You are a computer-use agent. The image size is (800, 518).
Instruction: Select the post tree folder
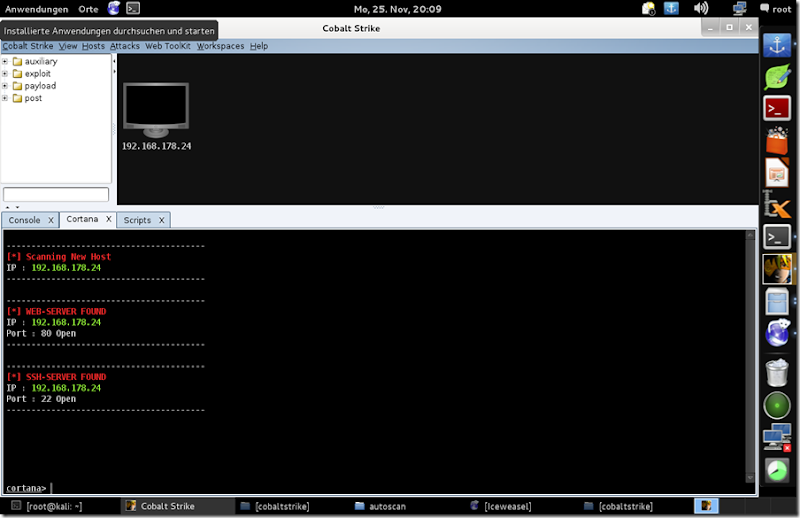[x=28, y=98]
